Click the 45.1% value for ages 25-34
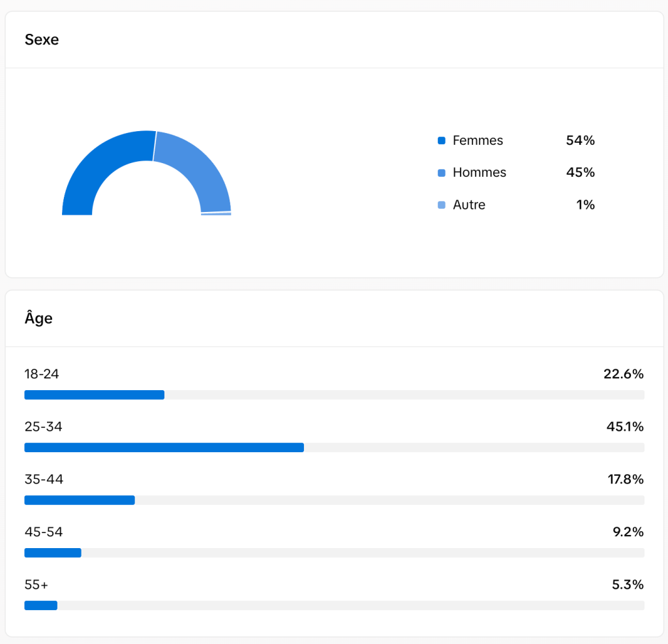Image resolution: width=668 pixels, height=644 pixels. [x=624, y=427]
